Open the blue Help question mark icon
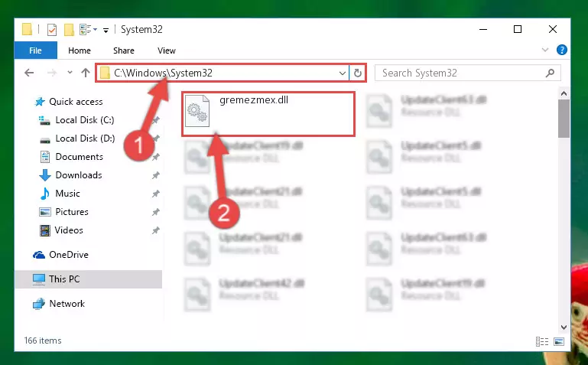This screenshot has width=588, height=365. [561, 50]
